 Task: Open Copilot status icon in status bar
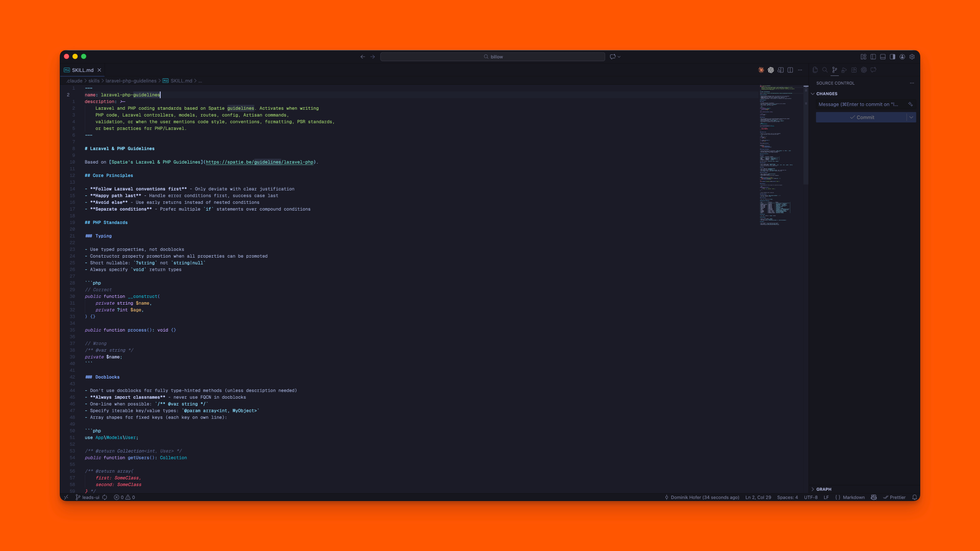pos(874,497)
